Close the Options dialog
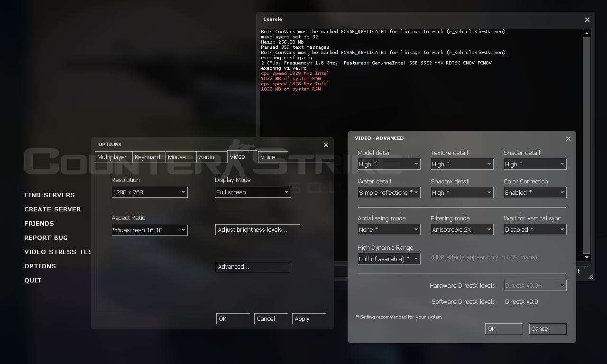Screen dimensions: 607x364 click(326, 145)
